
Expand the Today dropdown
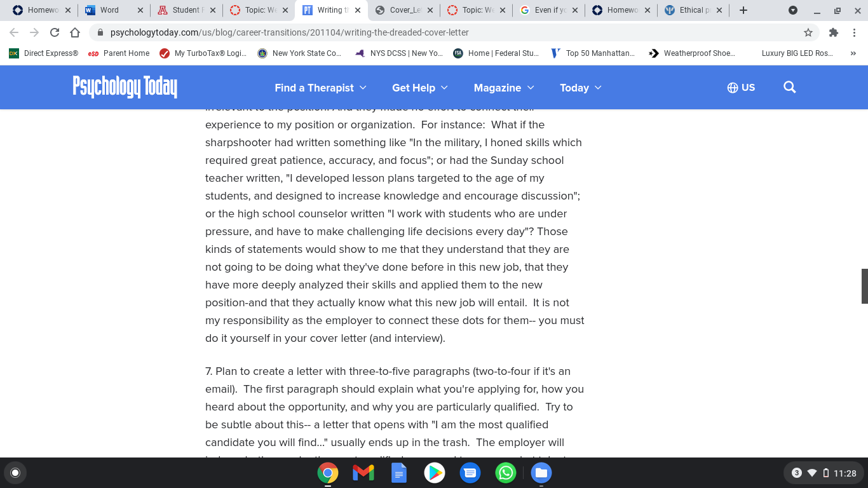click(580, 88)
